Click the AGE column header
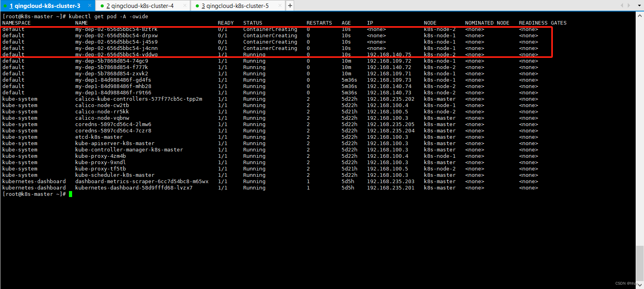The width and height of the screenshot is (644, 289). pyautogui.click(x=346, y=23)
